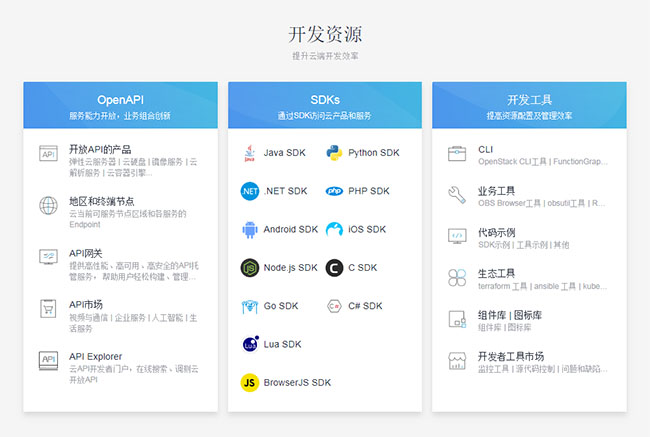
Task: Click the Go SDK gopher icon
Action: click(x=249, y=306)
